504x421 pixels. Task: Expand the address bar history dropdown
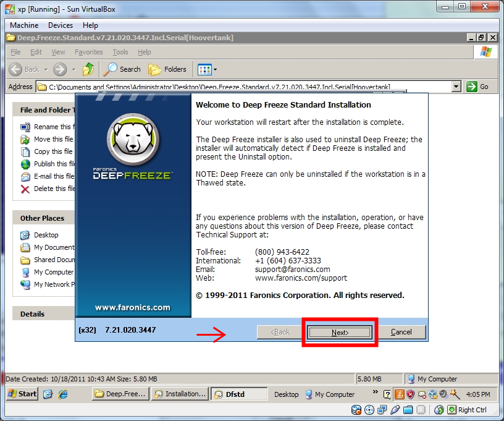[x=457, y=87]
